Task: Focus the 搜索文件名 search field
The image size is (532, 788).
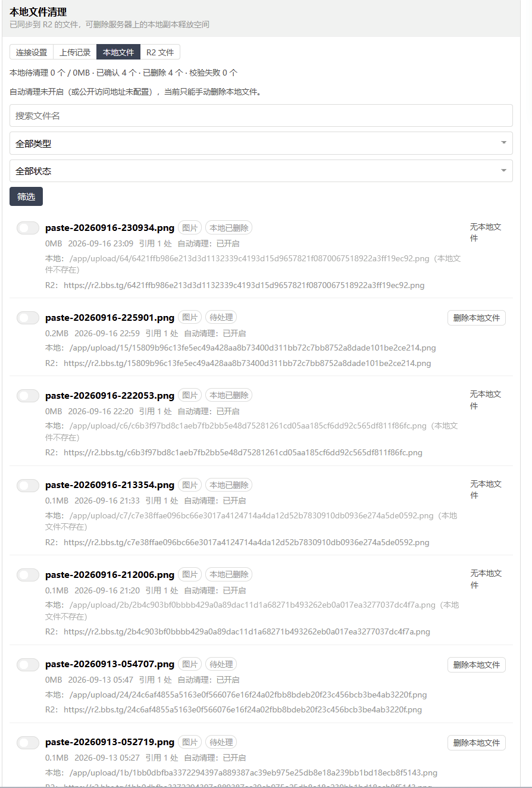Action: click(261, 116)
